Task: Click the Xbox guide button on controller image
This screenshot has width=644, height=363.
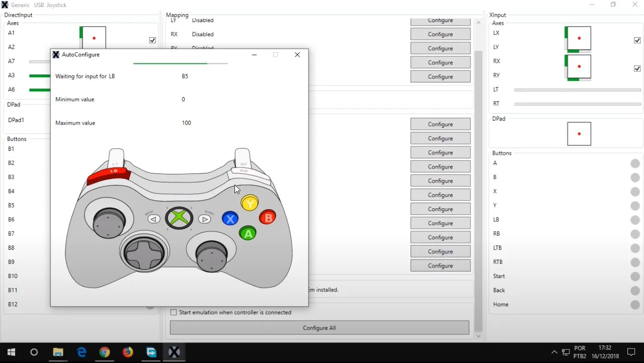Action: [x=179, y=218]
